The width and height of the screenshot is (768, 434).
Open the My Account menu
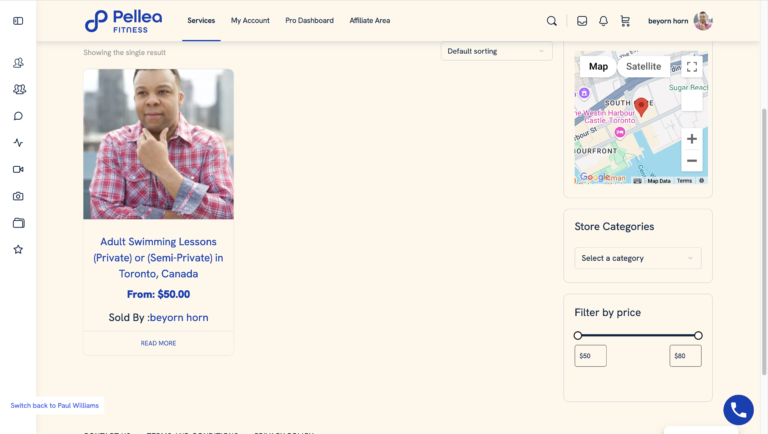[x=250, y=21]
